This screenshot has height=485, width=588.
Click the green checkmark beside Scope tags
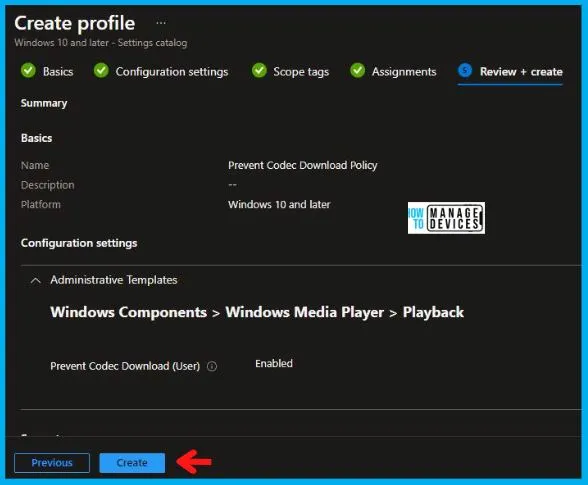(259, 71)
